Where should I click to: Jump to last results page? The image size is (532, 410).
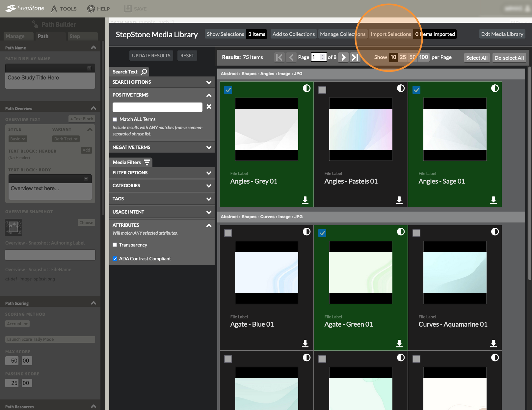(355, 57)
